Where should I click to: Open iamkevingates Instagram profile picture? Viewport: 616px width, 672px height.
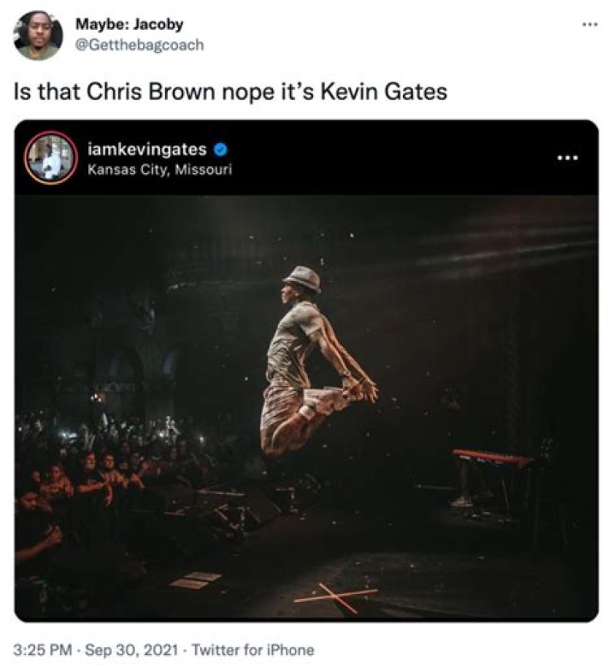point(50,158)
